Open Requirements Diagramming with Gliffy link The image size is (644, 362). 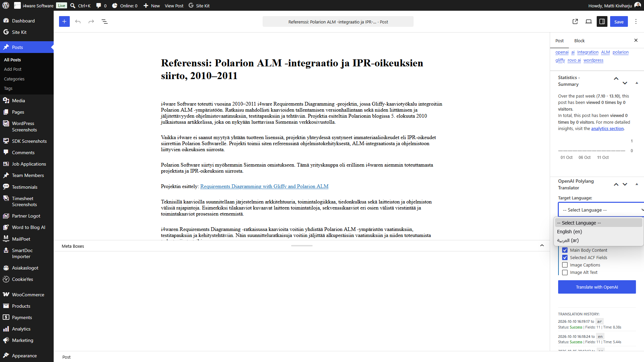click(264, 186)
